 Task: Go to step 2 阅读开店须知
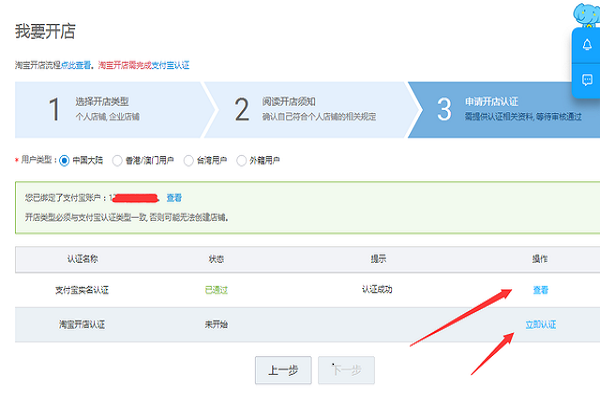coord(310,109)
